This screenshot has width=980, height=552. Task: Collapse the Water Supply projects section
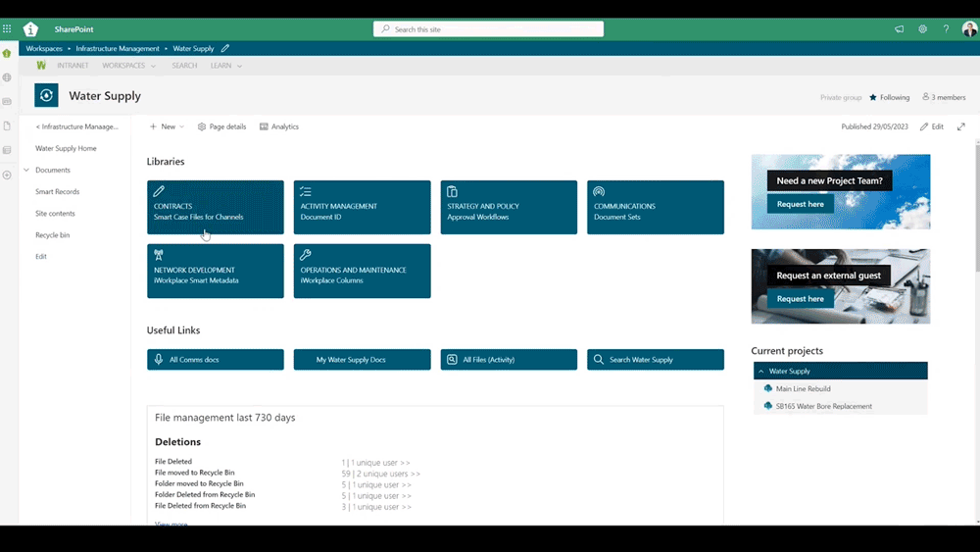(x=761, y=372)
